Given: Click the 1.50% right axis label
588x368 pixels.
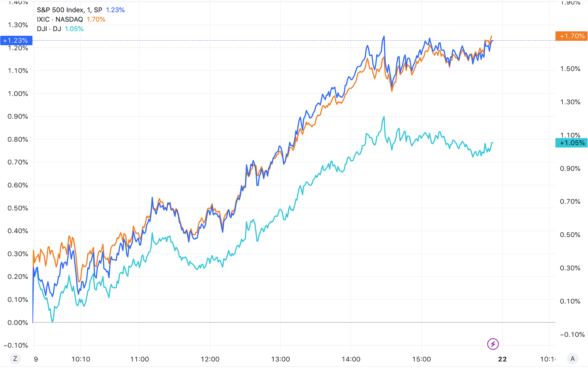Looking at the screenshot, I should click(570, 69).
